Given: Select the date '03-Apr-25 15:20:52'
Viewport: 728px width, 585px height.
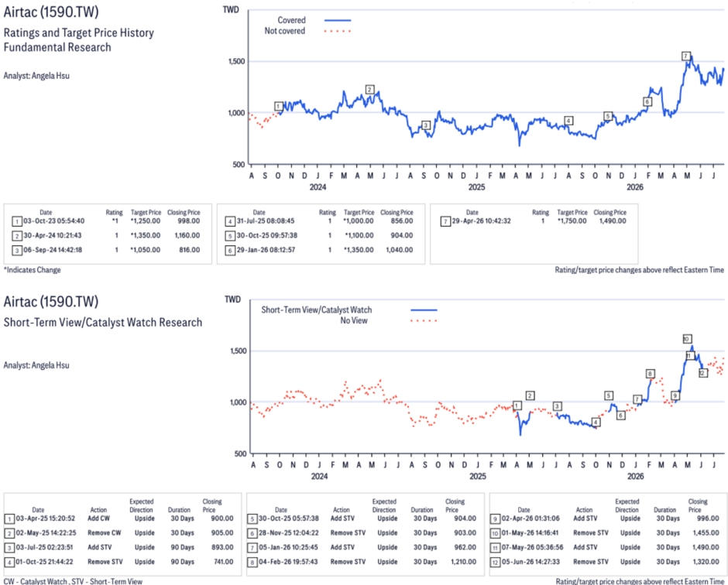Looking at the screenshot, I should [x=46, y=518].
